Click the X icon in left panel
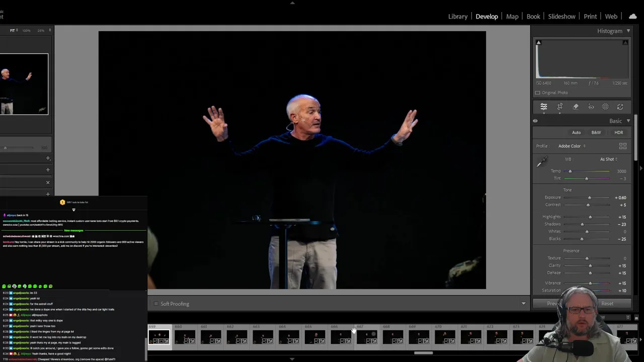 tap(48, 183)
